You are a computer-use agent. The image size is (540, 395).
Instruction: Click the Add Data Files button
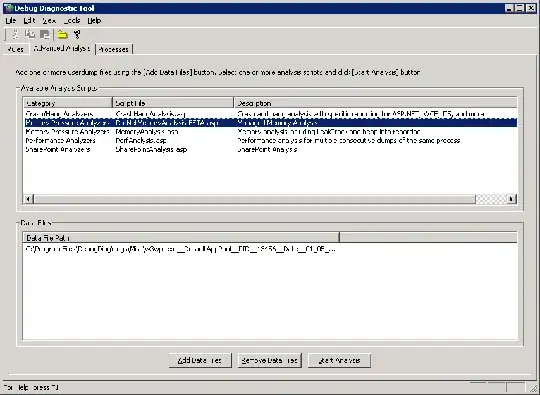200,361
